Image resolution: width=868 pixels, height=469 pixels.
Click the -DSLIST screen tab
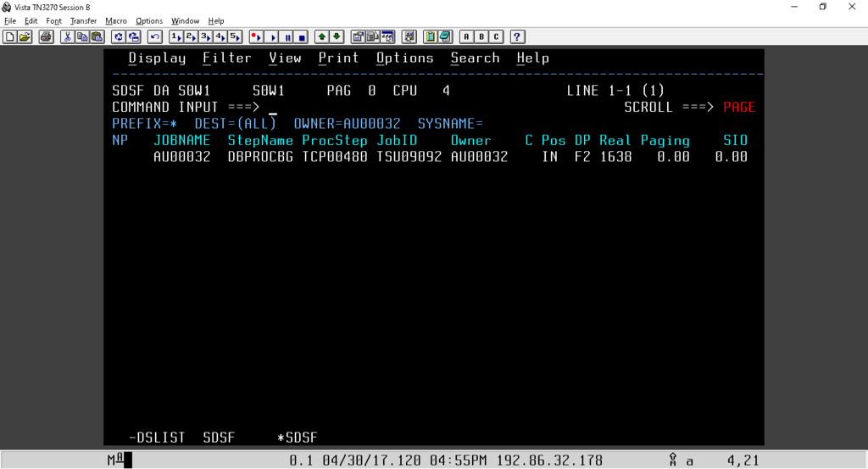click(x=157, y=438)
